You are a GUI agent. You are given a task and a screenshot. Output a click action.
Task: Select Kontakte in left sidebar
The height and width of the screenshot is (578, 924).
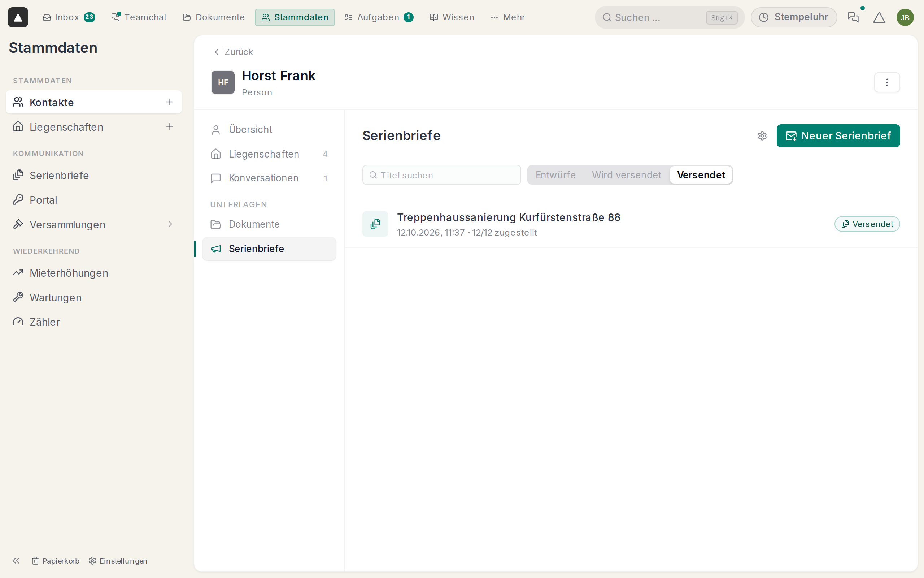[x=94, y=102]
